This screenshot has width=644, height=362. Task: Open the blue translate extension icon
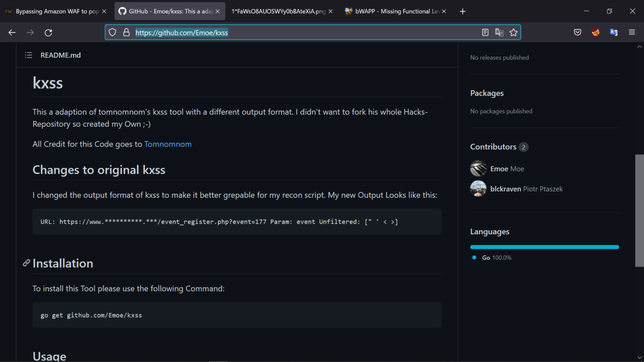[614, 33]
